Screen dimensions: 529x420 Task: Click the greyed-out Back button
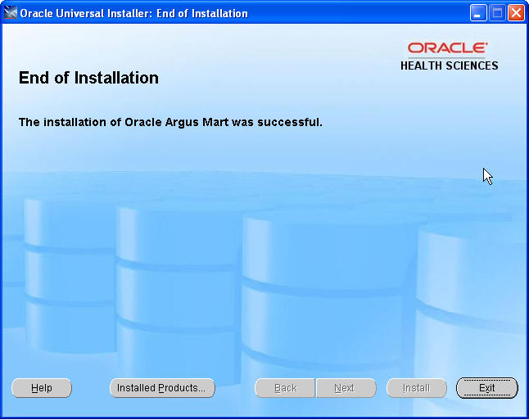pyautogui.click(x=285, y=388)
